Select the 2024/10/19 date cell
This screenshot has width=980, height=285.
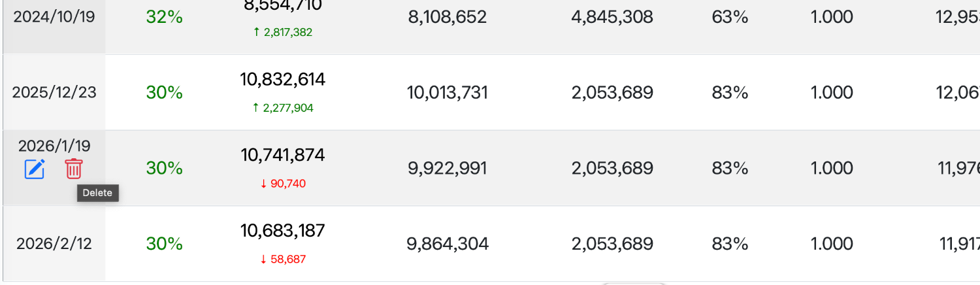click(x=54, y=17)
